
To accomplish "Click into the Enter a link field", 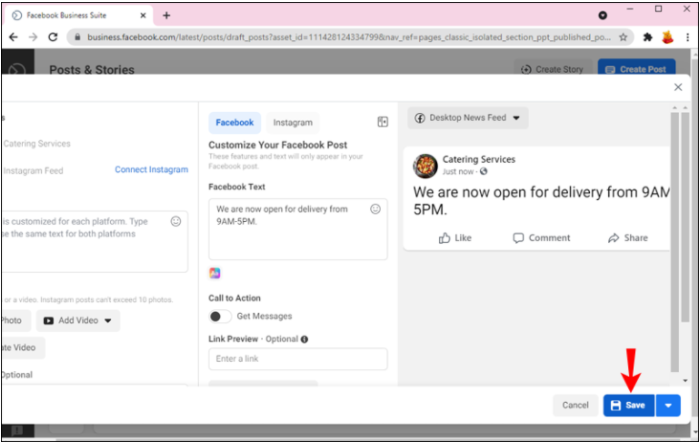I will pyautogui.click(x=298, y=359).
